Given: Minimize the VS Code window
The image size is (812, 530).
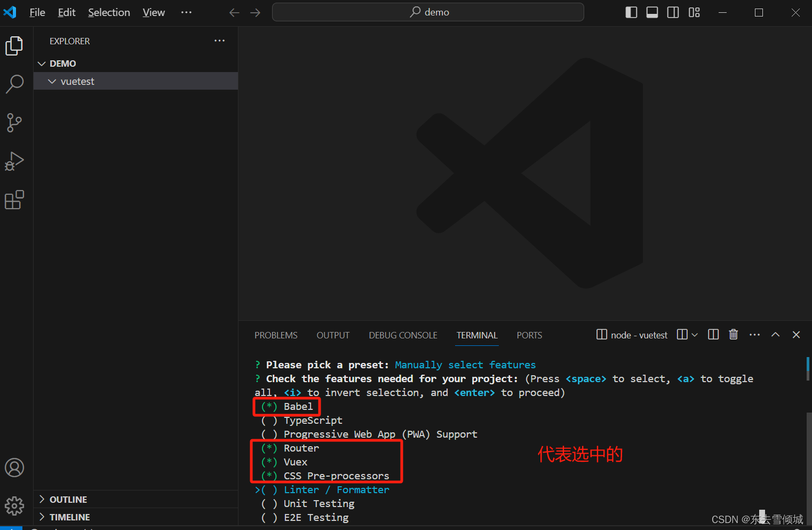Looking at the screenshot, I should [x=723, y=12].
